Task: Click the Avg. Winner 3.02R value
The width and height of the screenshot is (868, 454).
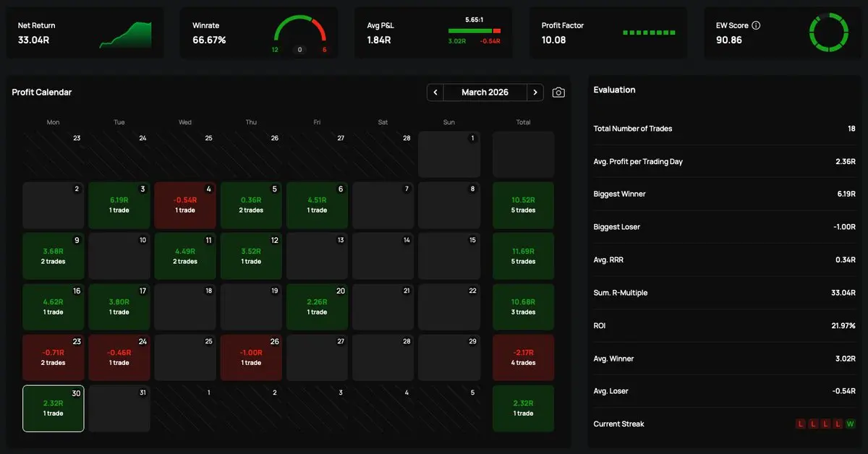Action: point(845,358)
